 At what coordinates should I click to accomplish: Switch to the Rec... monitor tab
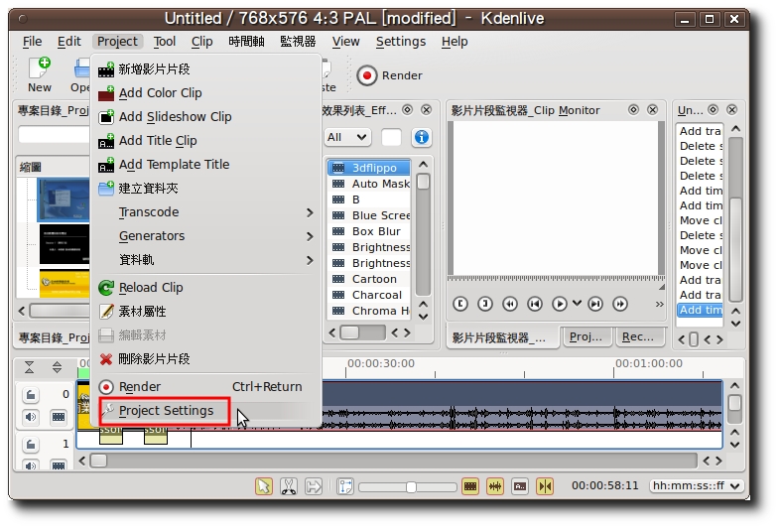coord(638,337)
